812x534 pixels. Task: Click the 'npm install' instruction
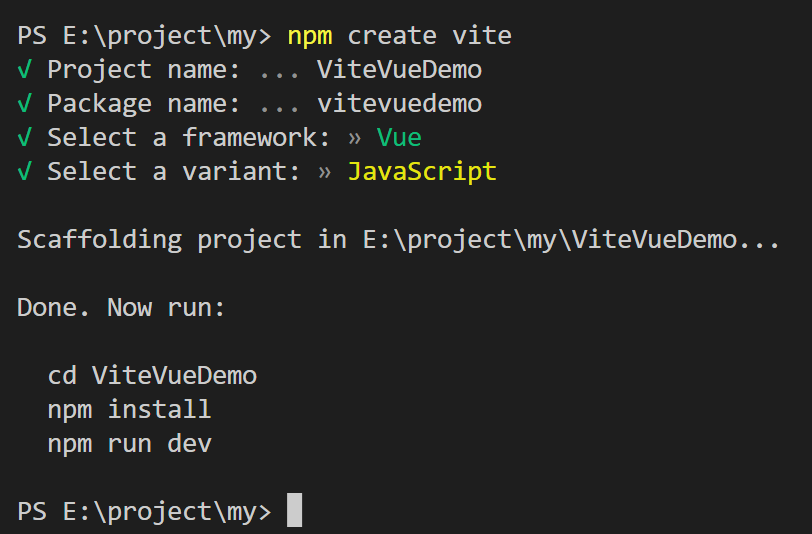(129, 410)
